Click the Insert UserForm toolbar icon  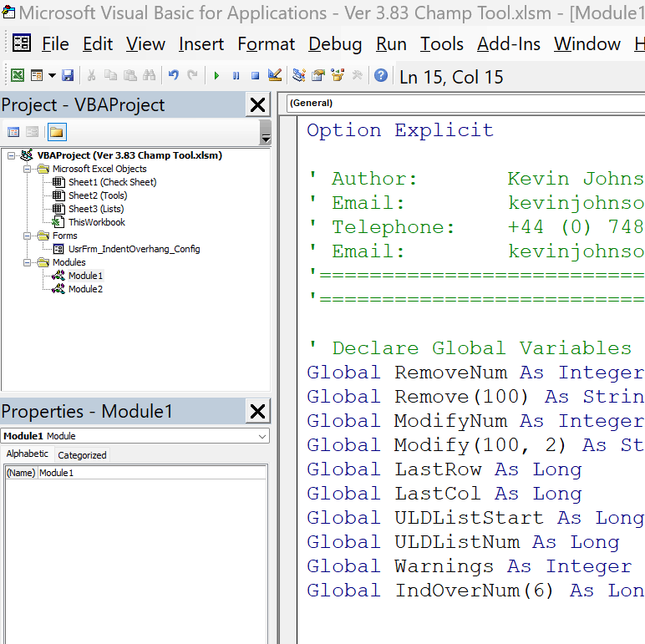[37, 76]
